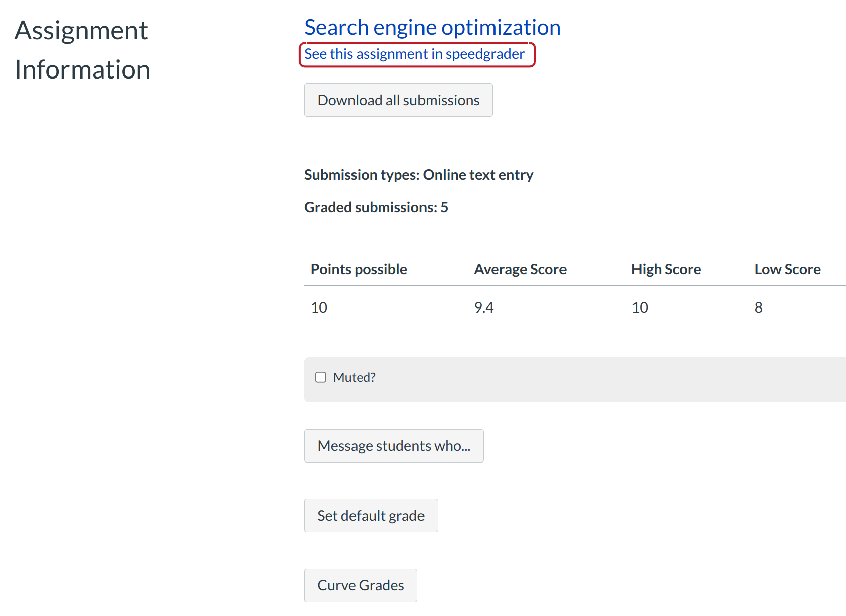
Task: Click the points possible value 10
Action: 319,307
